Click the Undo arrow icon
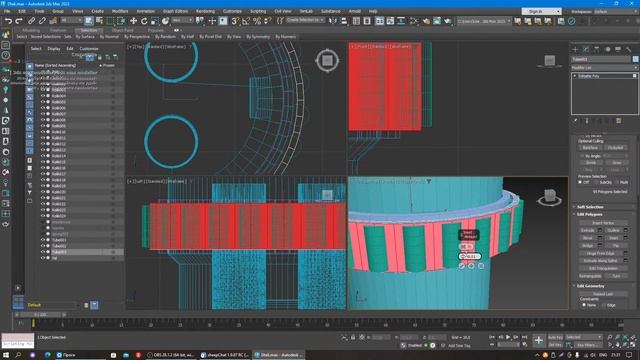 click(x=8, y=21)
